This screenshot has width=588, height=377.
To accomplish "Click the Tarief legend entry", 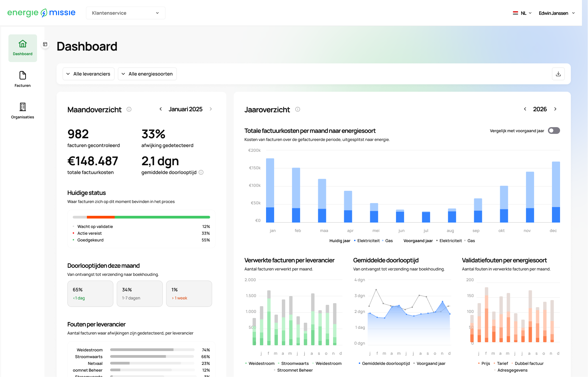I will [x=500, y=364].
